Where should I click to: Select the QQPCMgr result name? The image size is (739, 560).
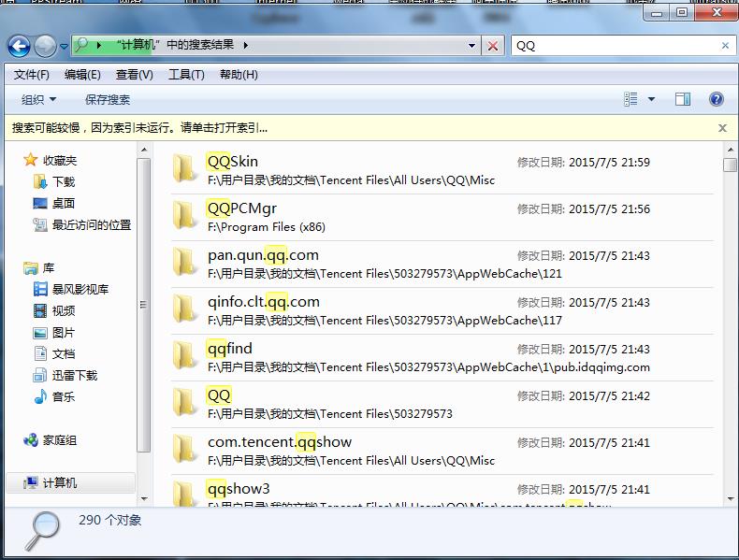click(x=242, y=208)
